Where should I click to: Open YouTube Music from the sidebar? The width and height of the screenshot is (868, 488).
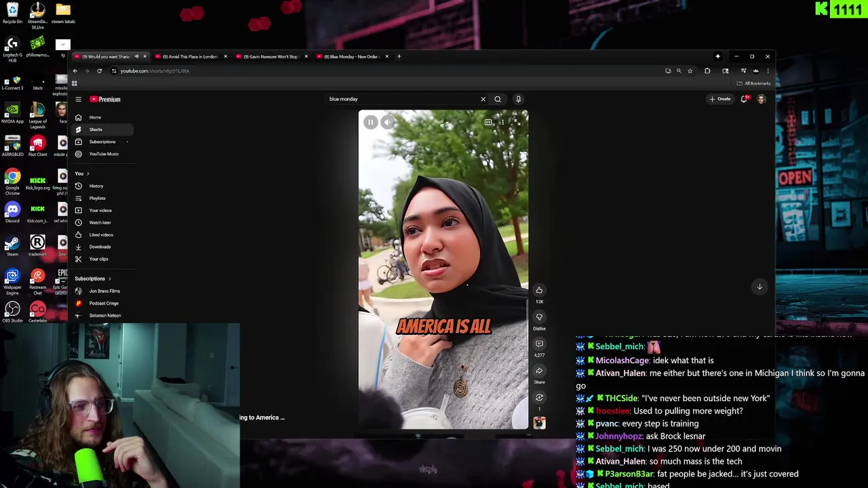[x=104, y=154]
